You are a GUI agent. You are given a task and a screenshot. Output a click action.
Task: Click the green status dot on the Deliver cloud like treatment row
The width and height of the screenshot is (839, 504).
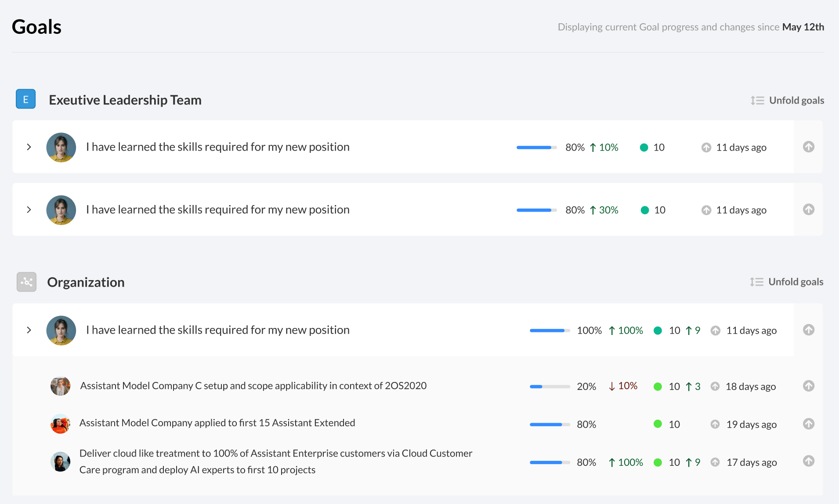658,462
